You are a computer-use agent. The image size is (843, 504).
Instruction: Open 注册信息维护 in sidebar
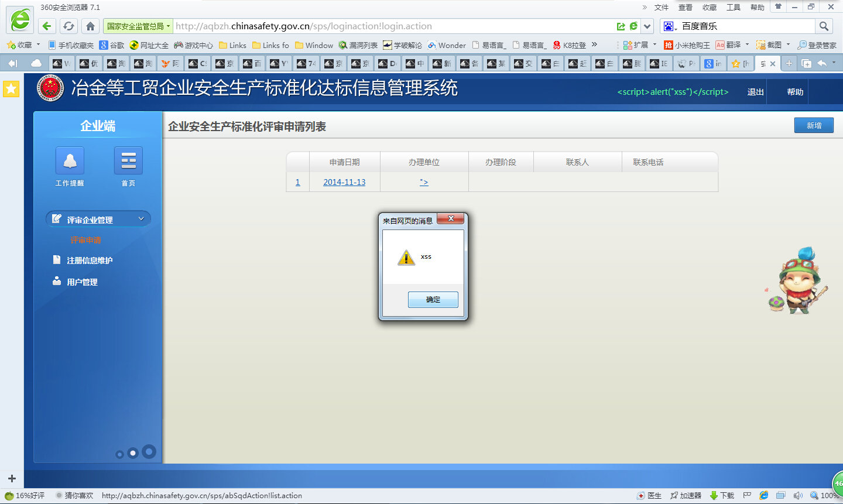click(x=90, y=260)
